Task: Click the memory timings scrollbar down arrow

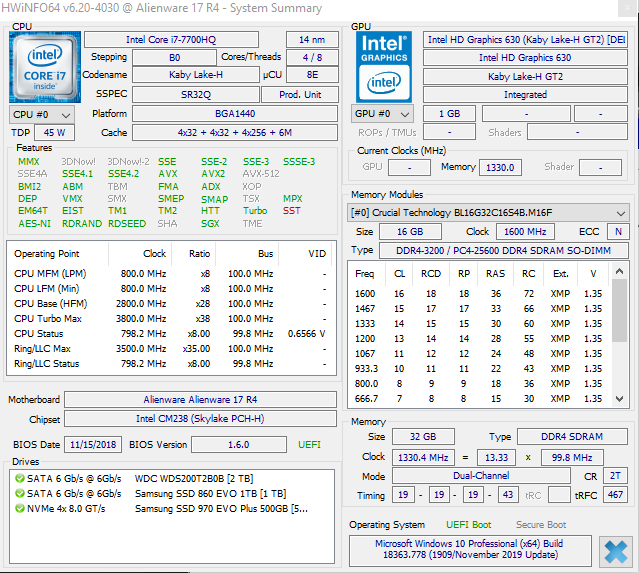Action: point(619,399)
